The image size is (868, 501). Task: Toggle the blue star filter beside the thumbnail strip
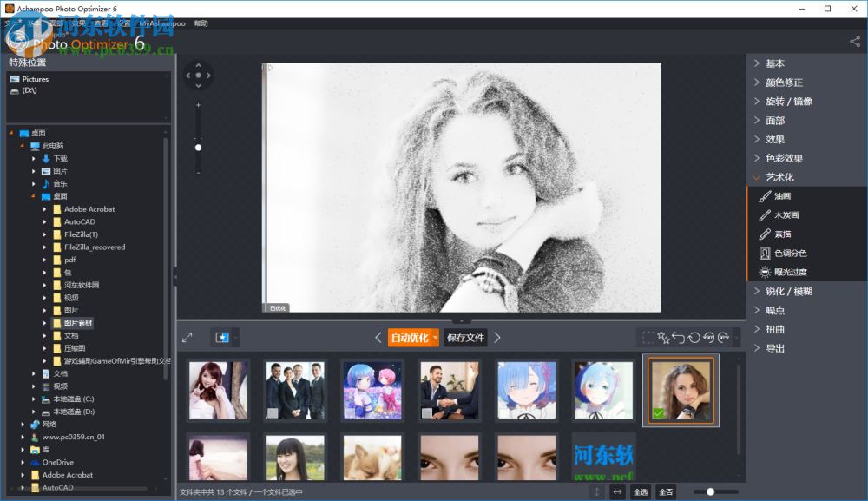(x=222, y=337)
